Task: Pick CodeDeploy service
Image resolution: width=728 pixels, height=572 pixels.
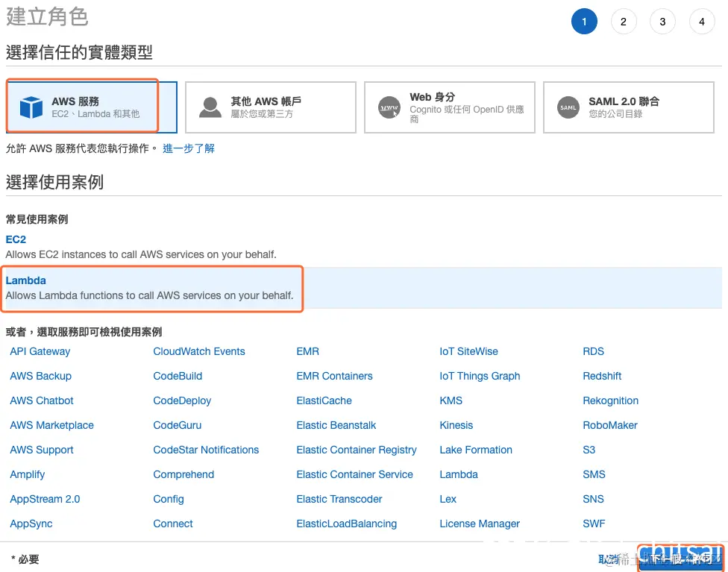Action: (x=182, y=400)
